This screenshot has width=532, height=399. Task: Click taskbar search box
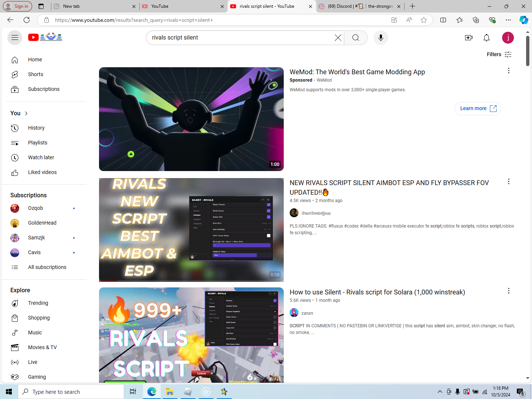pos(71,392)
